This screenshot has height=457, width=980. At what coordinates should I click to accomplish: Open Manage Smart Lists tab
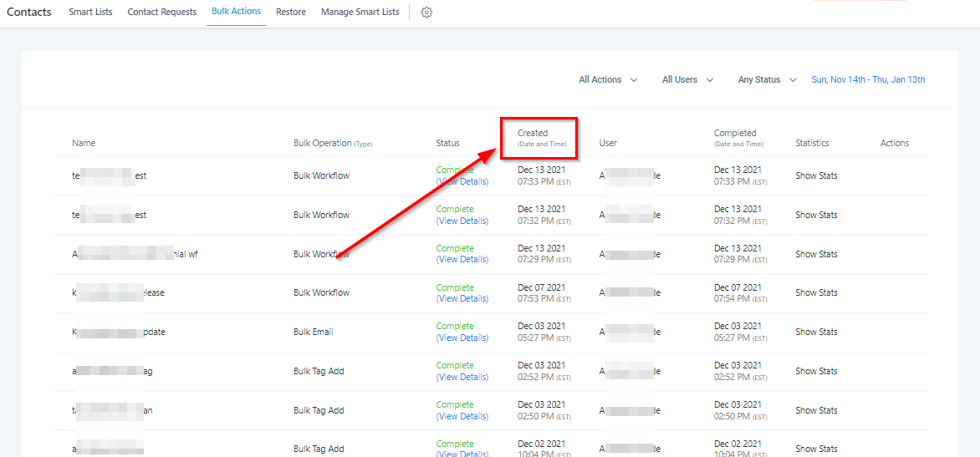pos(360,13)
